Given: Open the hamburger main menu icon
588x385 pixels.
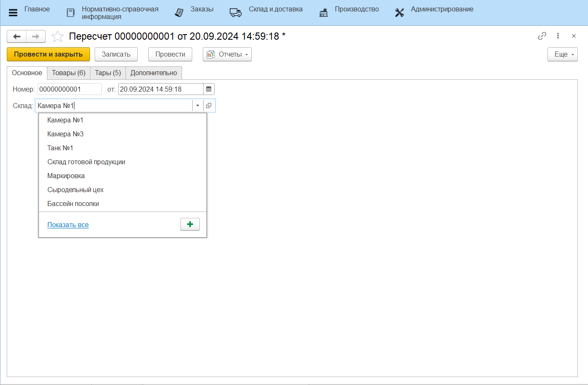Looking at the screenshot, I should [x=13, y=13].
